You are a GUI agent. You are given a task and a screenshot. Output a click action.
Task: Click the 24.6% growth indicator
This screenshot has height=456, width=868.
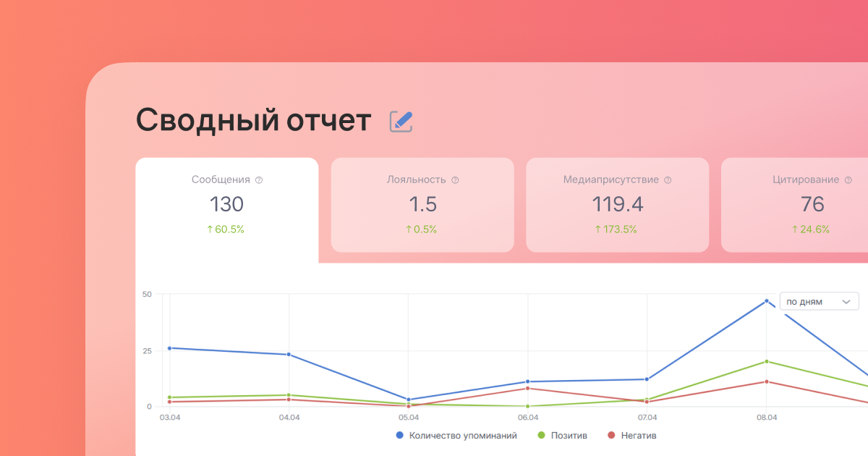click(x=811, y=229)
